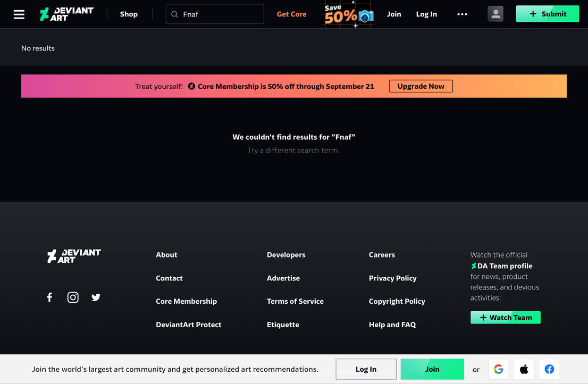Screen dimensions: 588x384
Task: Open the Advertise footer link
Action: [x=283, y=278]
